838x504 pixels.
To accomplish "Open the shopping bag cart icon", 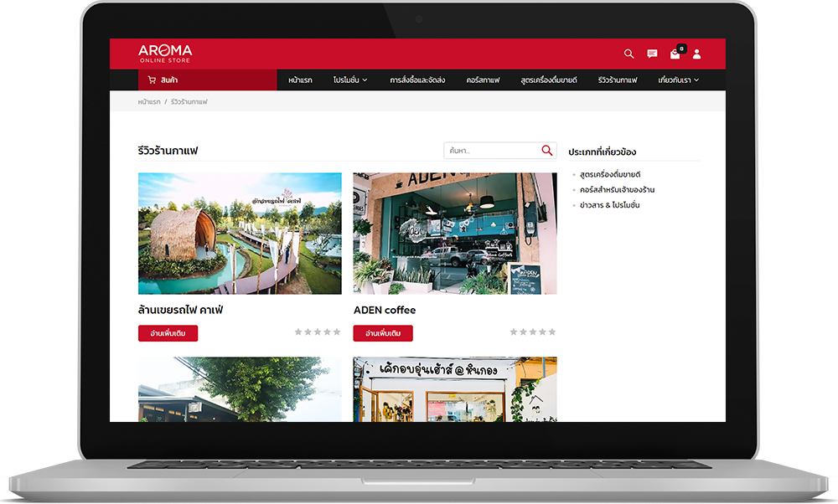I will coord(675,54).
